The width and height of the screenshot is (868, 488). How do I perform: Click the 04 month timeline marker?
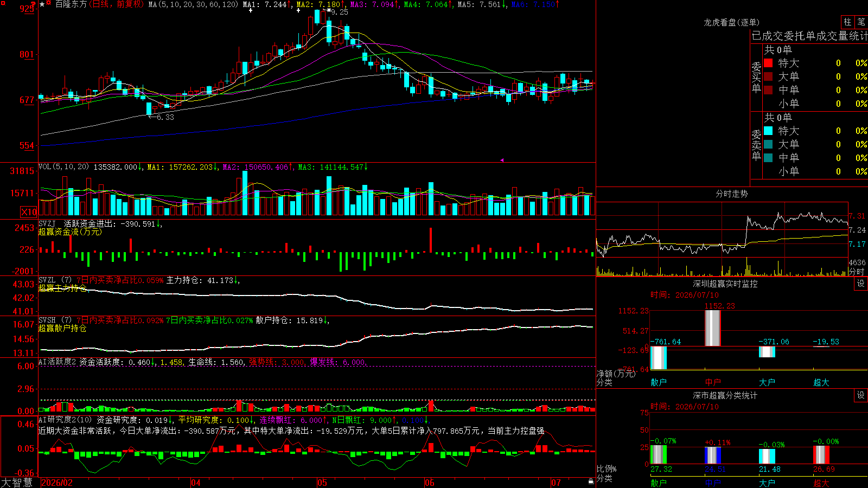[196, 483]
